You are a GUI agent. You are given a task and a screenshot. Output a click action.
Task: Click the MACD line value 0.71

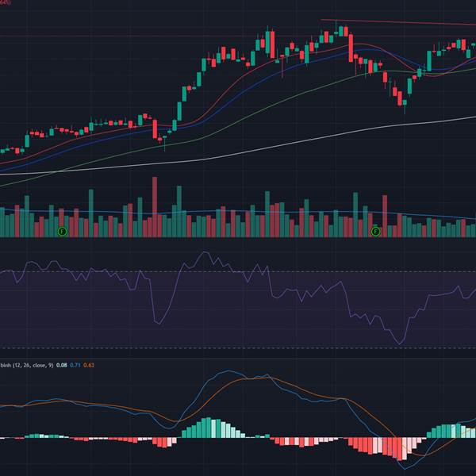pyautogui.click(x=75, y=365)
